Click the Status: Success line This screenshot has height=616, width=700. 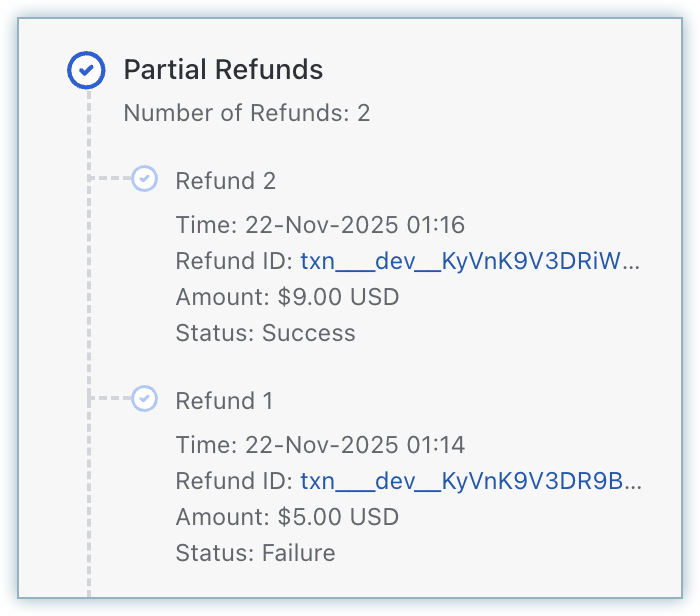click(265, 333)
